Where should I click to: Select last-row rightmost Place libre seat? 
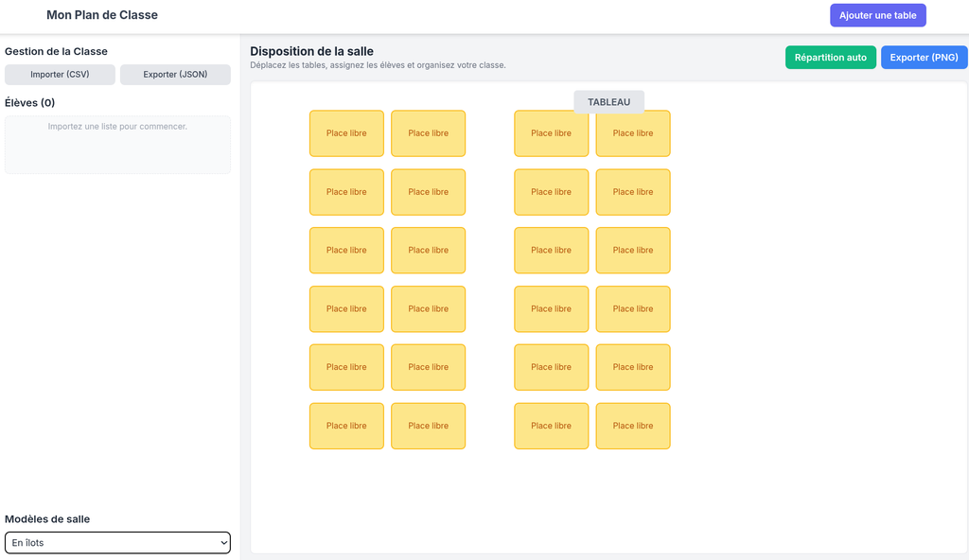coord(633,426)
